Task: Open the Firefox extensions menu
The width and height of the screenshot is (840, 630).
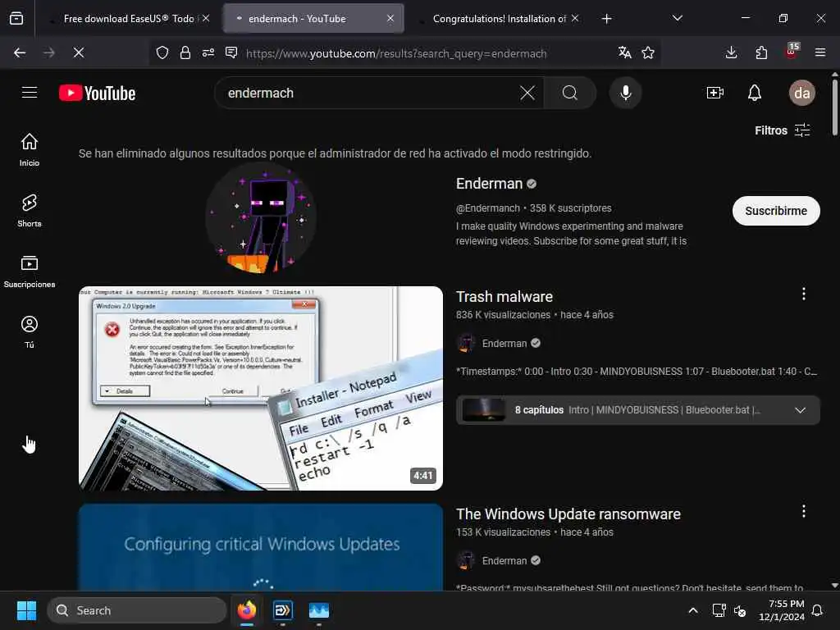Action: [761, 52]
